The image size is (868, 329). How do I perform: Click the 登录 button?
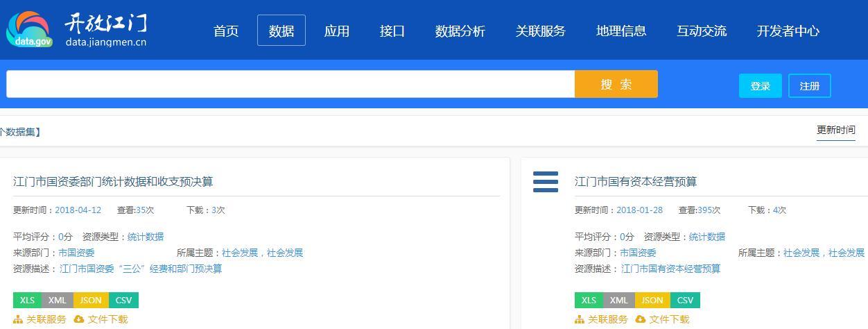coord(760,86)
